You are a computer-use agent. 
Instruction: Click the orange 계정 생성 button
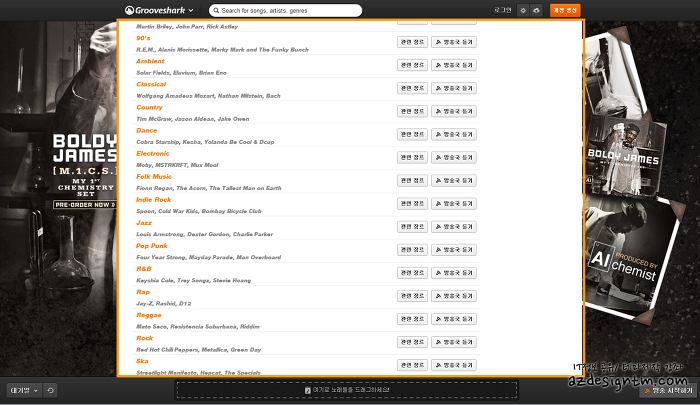pyautogui.click(x=565, y=10)
